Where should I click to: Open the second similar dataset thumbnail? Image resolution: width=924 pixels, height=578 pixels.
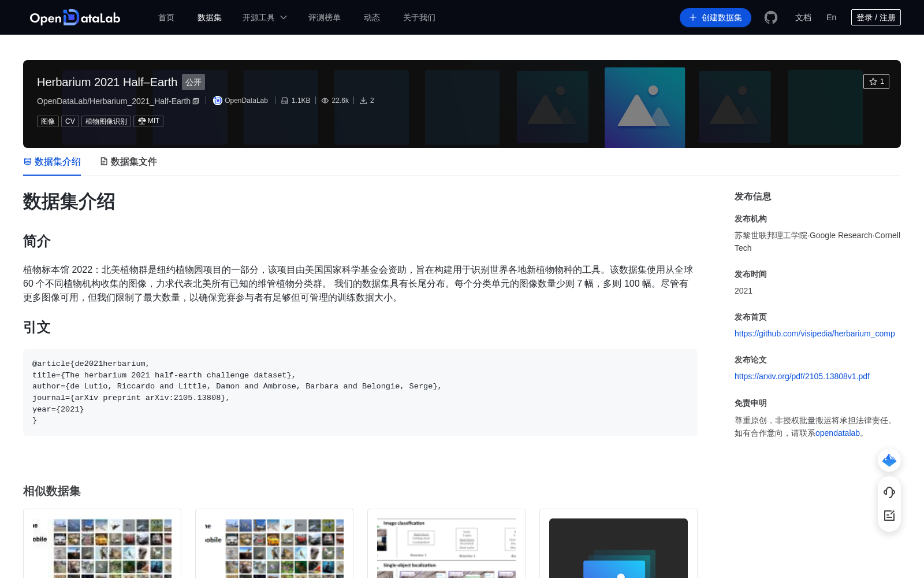click(x=274, y=548)
